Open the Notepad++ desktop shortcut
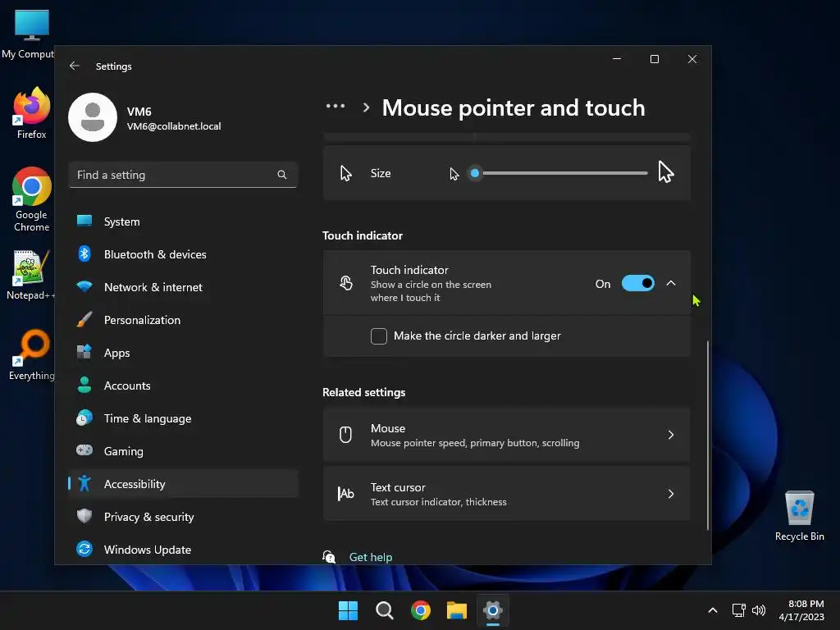This screenshot has height=630, width=840. point(30,275)
